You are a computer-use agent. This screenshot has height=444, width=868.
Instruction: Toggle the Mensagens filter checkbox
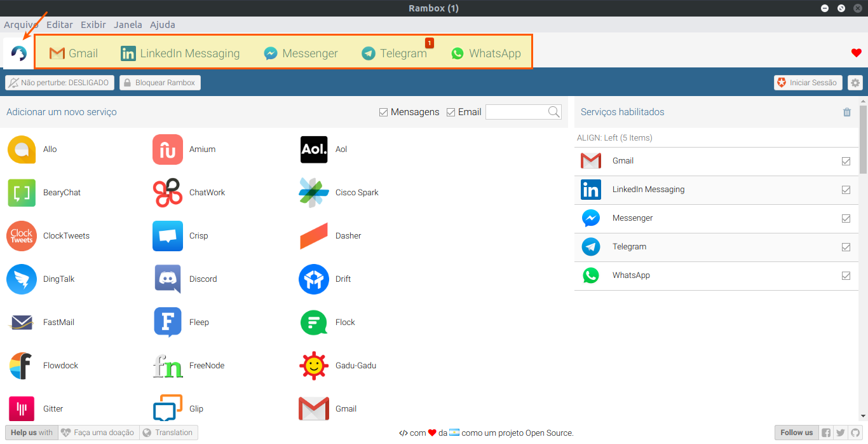(383, 112)
